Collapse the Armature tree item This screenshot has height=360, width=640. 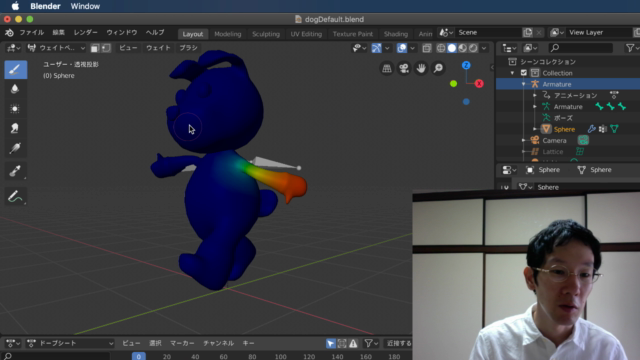[x=524, y=84]
